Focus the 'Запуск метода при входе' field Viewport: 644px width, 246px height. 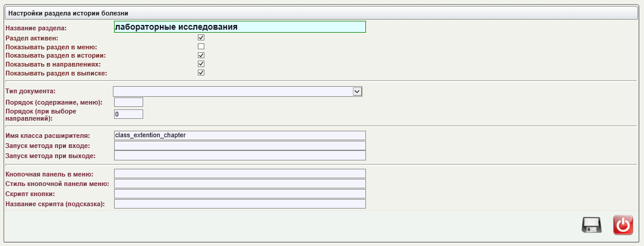click(x=239, y=146)
